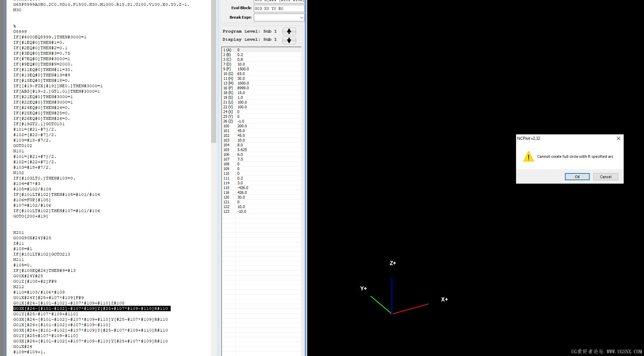Click the N201 label line in code
The height and width of the screenshot is (356, 644).
[x=19, y=232]
